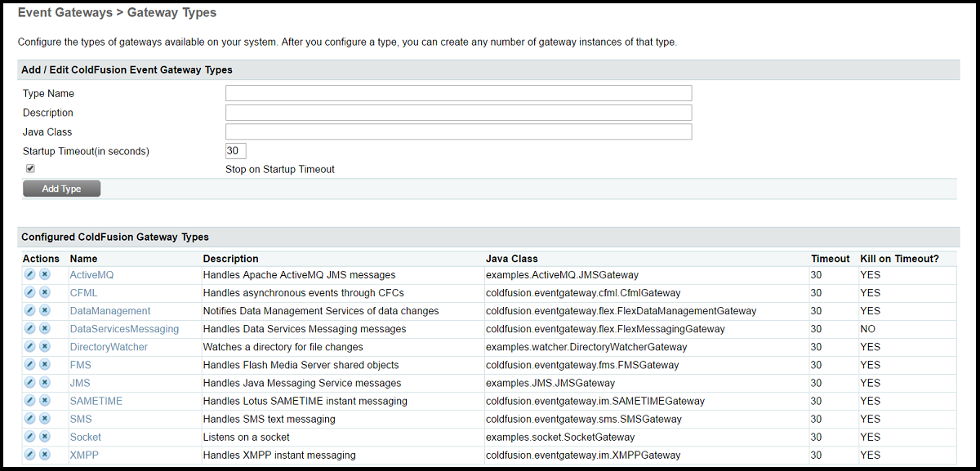980x471 pixels.
Task: Edit the Socket gateway type
Action: pyautogui.click(x=30, y=437)
